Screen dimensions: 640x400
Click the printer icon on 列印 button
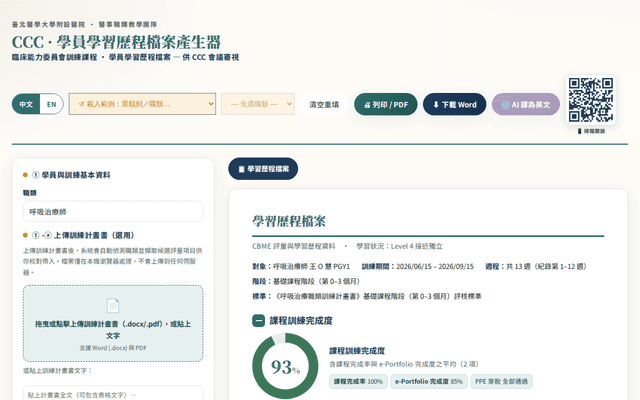coord(367,105)
